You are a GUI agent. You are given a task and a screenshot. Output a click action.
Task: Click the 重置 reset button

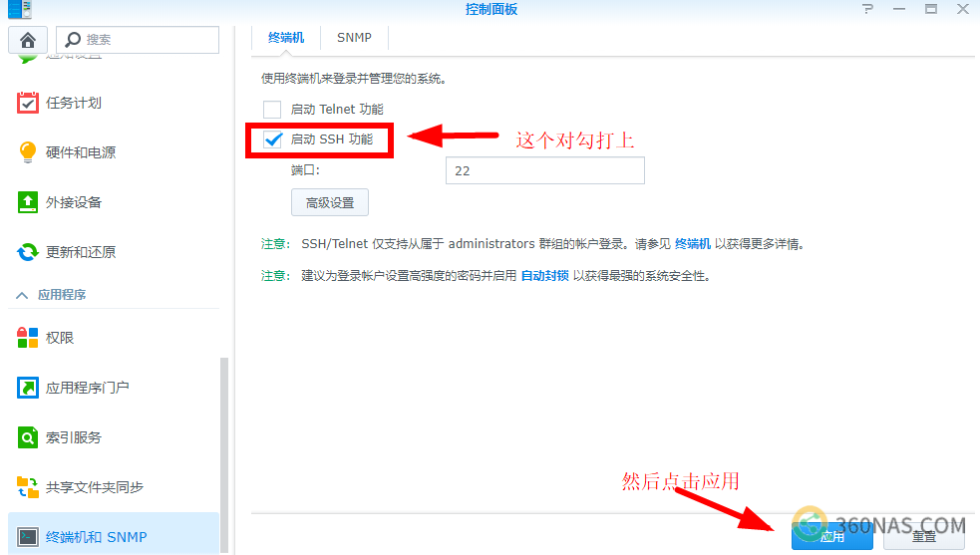924,536
